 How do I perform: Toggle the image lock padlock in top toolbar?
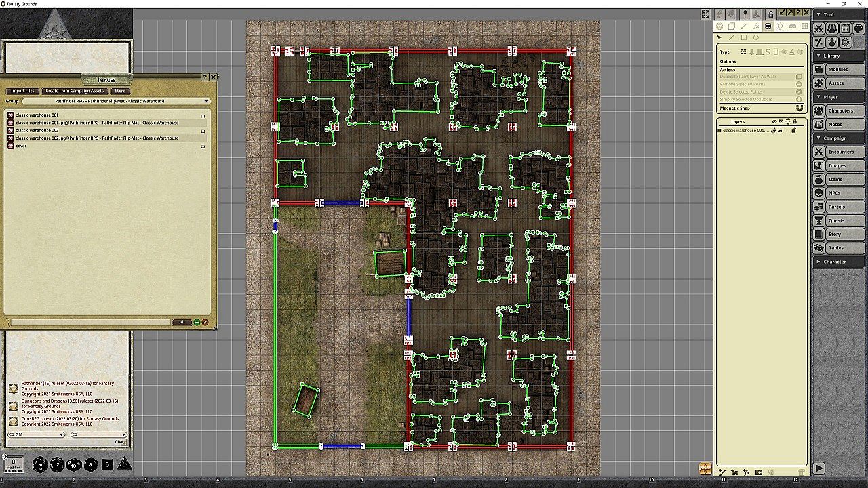click(x=771, y=14)
